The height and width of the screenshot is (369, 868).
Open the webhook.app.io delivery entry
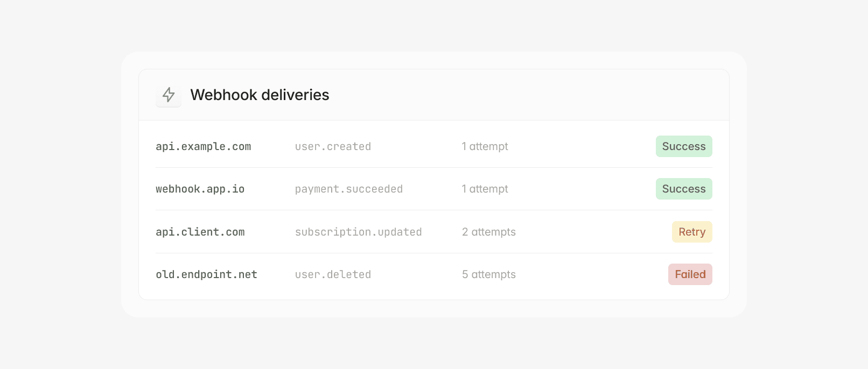coord(200,189)
